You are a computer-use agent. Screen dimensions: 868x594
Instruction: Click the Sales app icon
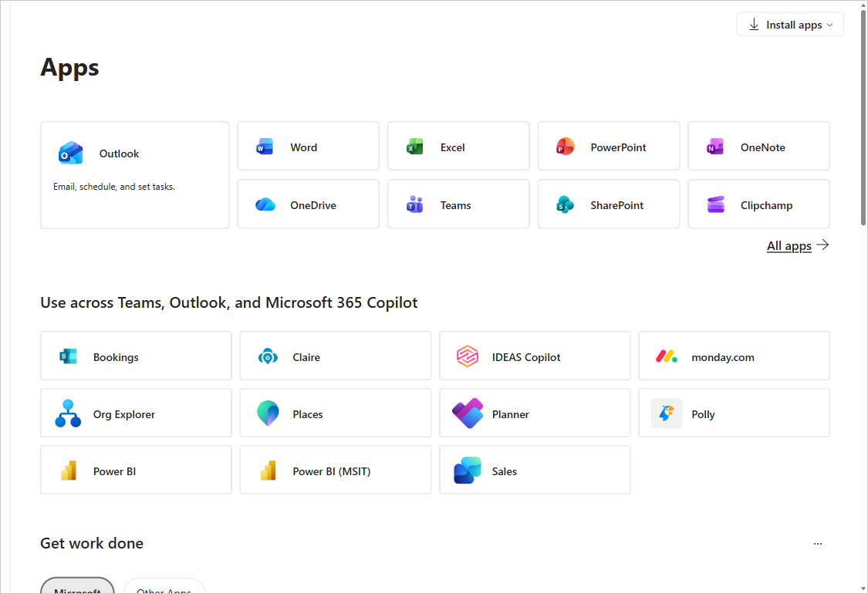click(468, 471)
